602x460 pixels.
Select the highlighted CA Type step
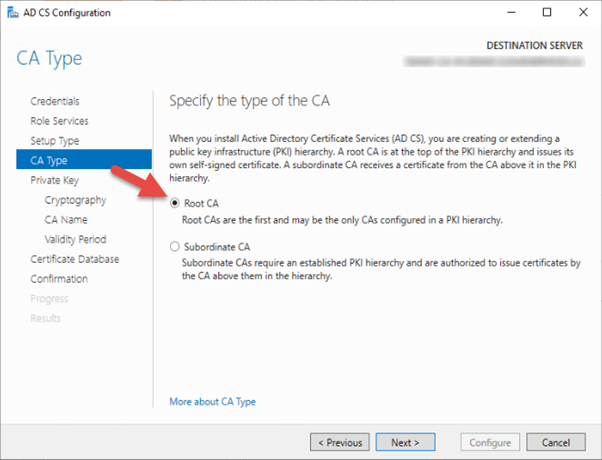point(84,160)
